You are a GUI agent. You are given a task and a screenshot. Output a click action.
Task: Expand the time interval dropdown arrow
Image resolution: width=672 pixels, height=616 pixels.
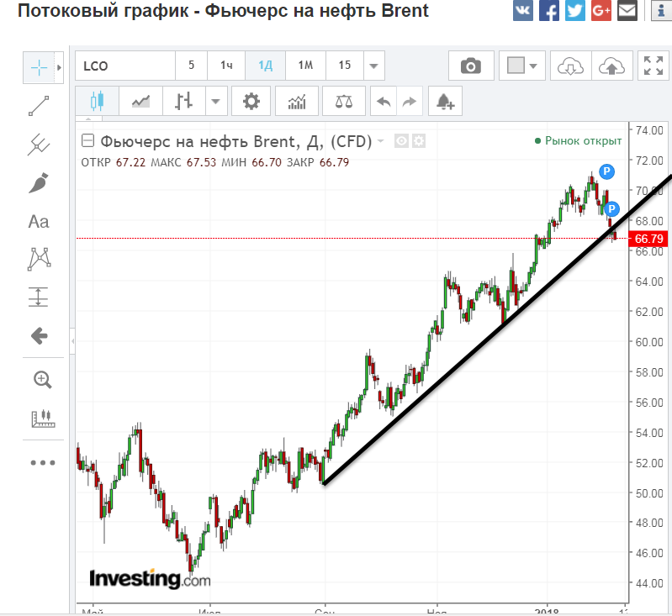375,66
